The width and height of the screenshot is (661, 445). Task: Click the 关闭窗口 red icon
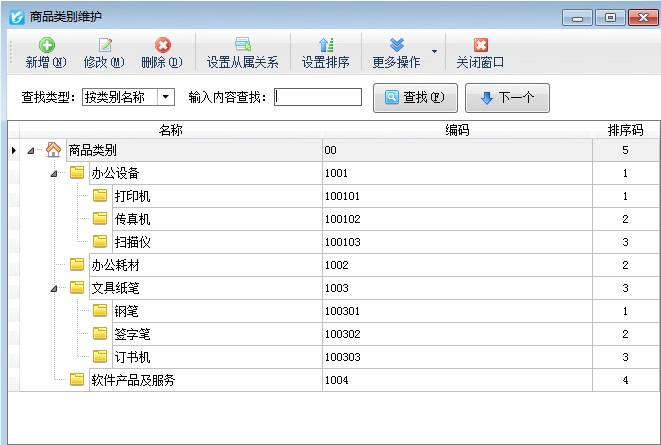coord(481,45)
